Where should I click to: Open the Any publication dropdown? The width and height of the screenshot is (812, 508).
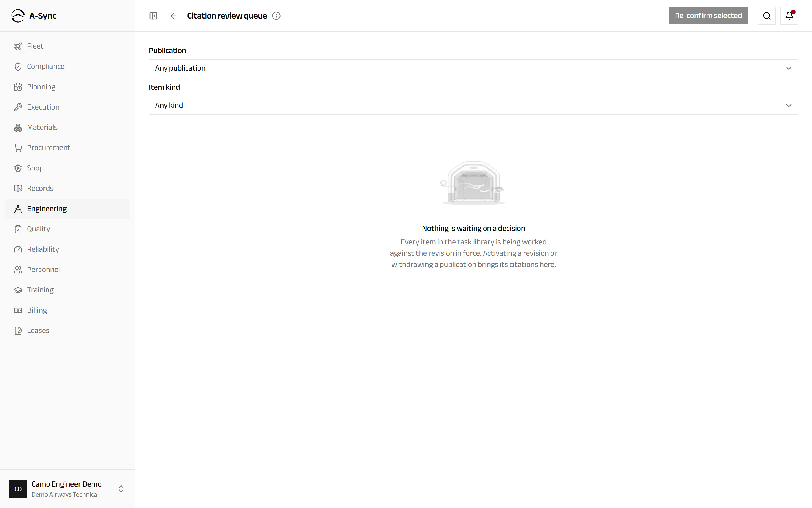(x=473, y=68)
